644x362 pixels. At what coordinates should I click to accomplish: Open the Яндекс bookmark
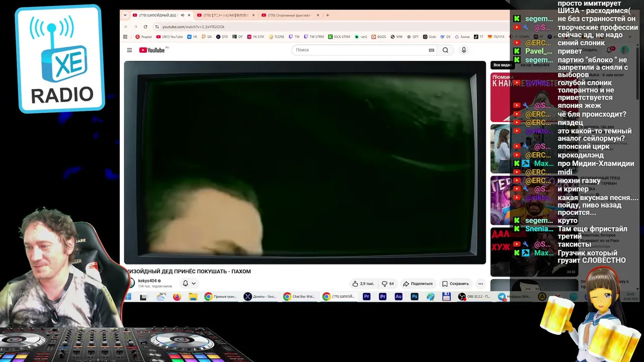click(144, 37)
